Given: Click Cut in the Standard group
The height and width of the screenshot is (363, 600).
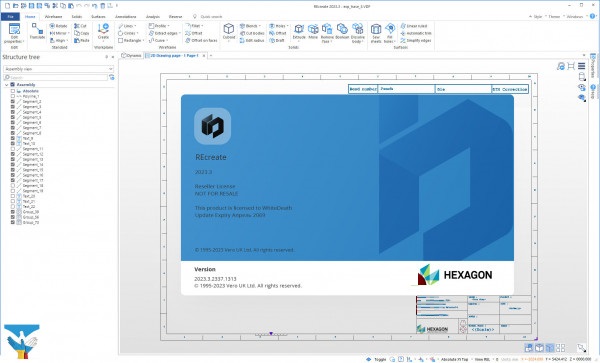Looking at the screenshot, I should [x=80, y=26].
